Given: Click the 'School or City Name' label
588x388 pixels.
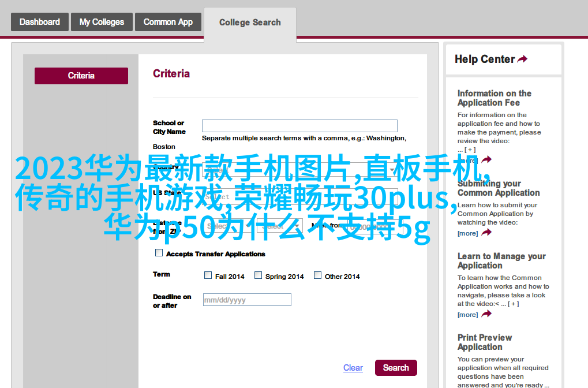Looking at the screenshot, I should pyautogui.click(x=169, y=127).
